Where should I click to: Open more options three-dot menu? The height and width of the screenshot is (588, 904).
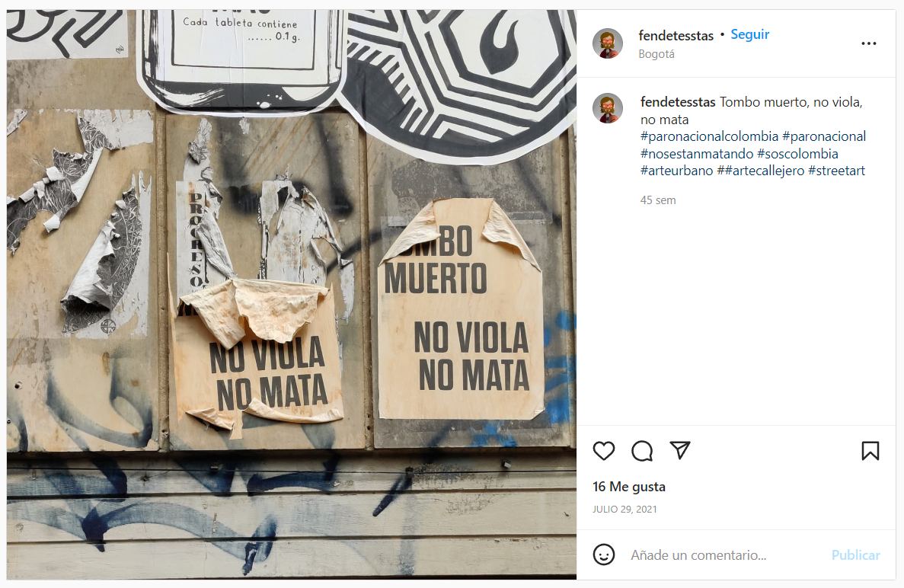[869, 44]
